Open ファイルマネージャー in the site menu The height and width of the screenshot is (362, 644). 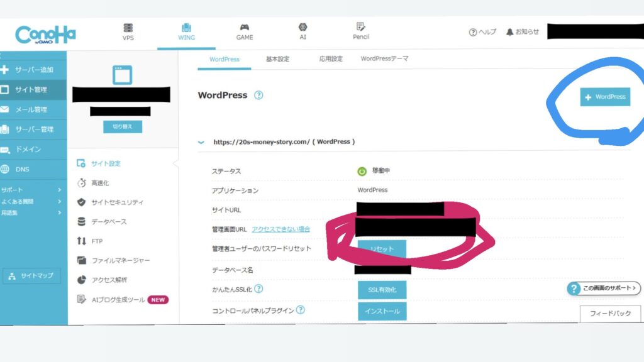pyautogui.click(x=120, y=260)
